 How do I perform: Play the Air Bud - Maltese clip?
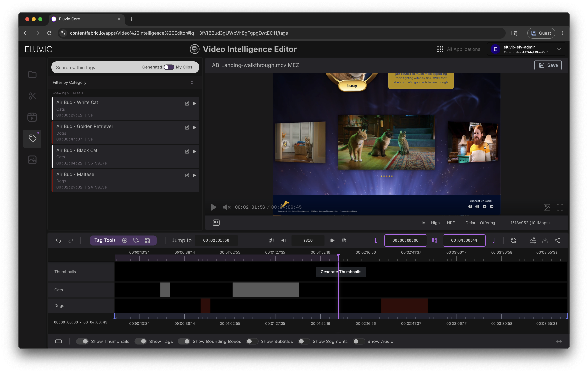click(x=194, y=175)
